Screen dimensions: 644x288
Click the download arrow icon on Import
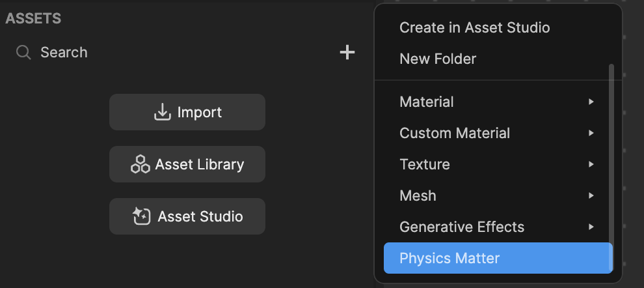pos(163,112)
